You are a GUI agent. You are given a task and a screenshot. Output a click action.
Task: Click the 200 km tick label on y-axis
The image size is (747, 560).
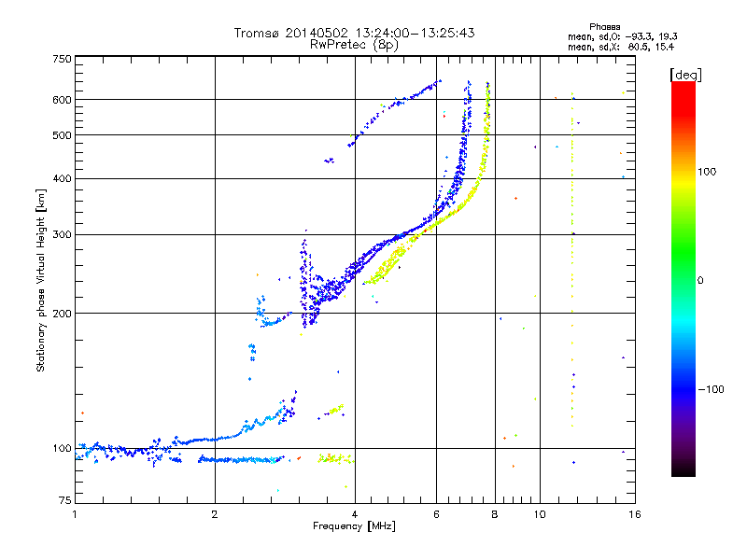tap(62, 314)
